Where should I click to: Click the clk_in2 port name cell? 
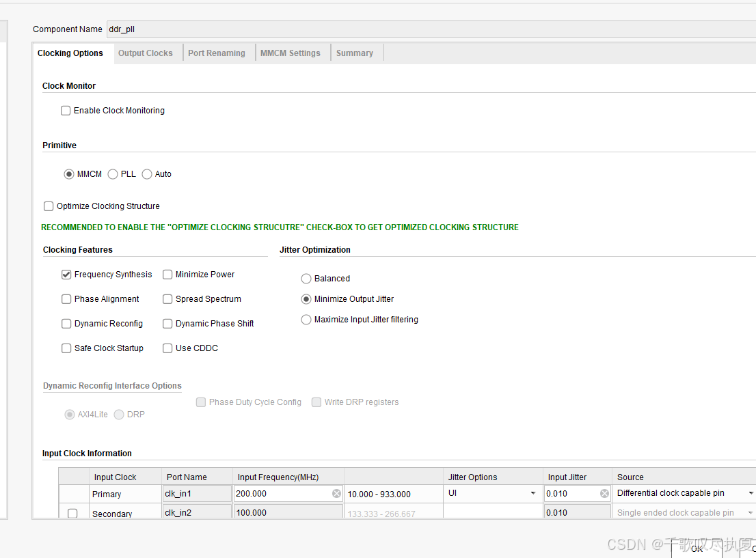(x=197, y=512)
